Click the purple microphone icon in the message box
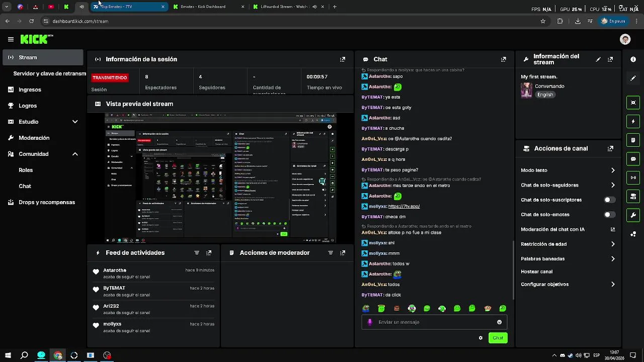The image size is (644, 362). click(370, 322)
